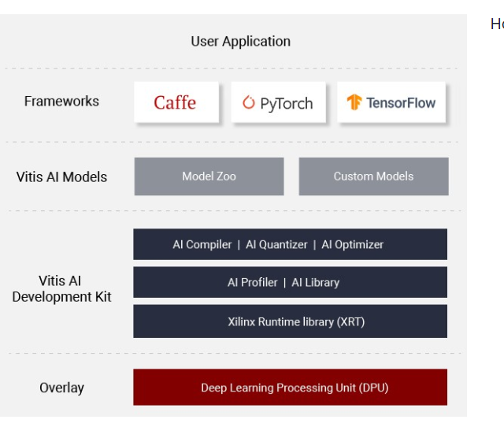Click the AI Profiler label

252,282
